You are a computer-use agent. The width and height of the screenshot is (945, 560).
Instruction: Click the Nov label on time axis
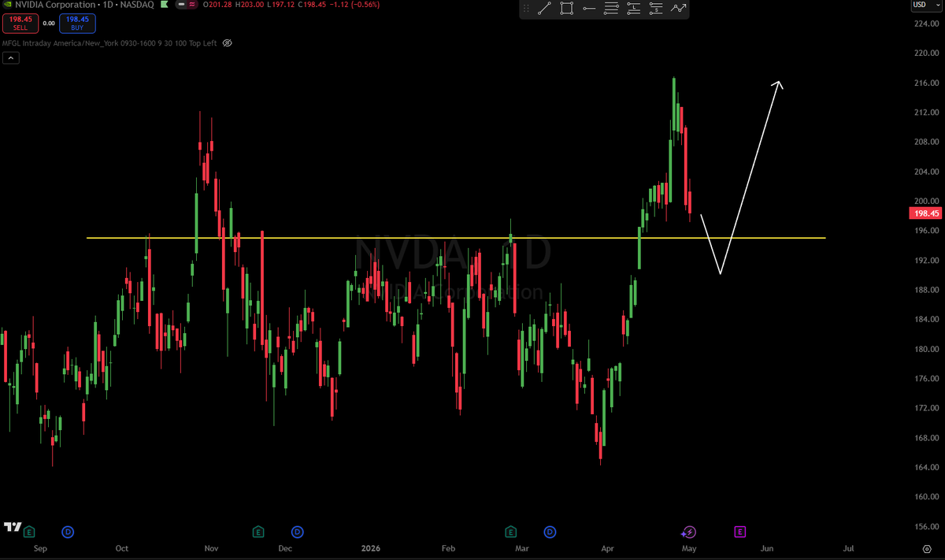tap(211, 547)
